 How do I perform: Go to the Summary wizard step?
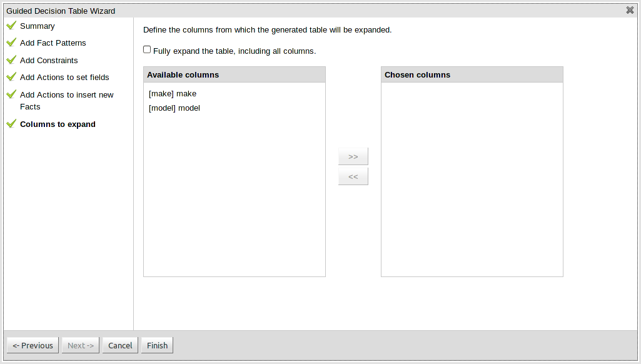click(38, 26)
